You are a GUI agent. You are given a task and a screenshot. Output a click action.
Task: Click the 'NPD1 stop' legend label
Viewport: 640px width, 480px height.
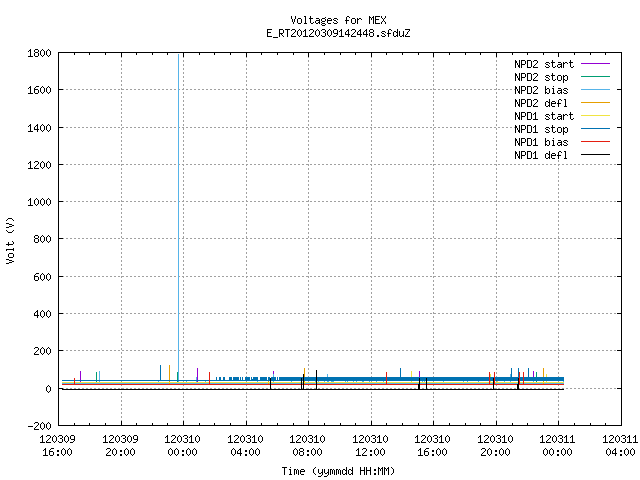click(541, 129)
